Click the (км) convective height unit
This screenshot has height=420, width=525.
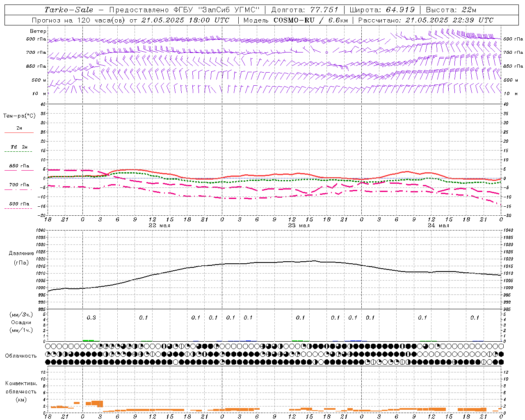click(21, 399)
